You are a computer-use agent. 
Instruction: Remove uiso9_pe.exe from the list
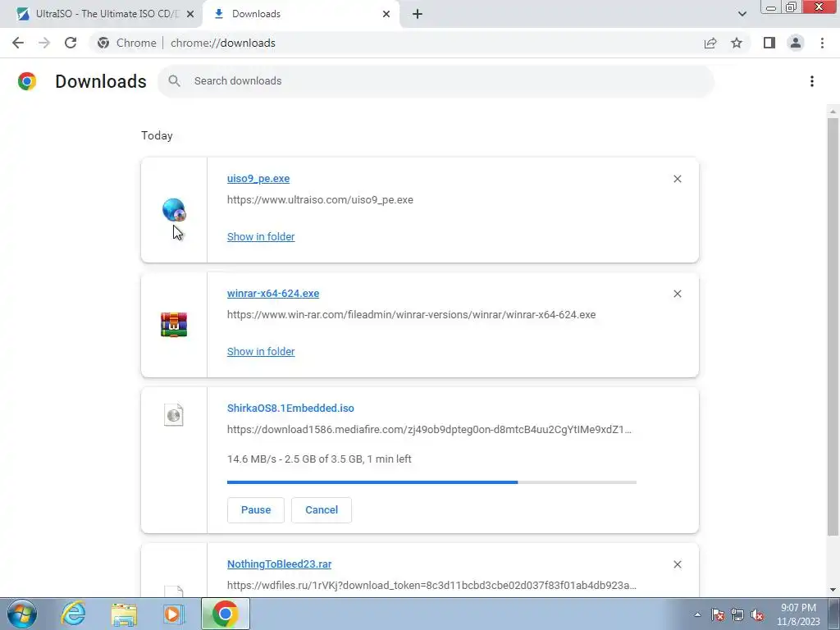(677, 179)
